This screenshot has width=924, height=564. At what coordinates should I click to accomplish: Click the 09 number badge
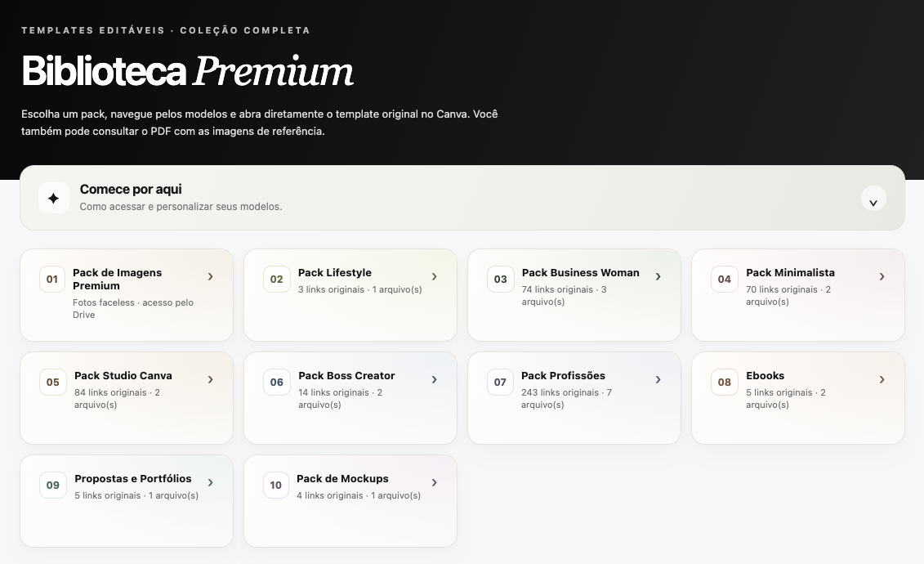52,485
